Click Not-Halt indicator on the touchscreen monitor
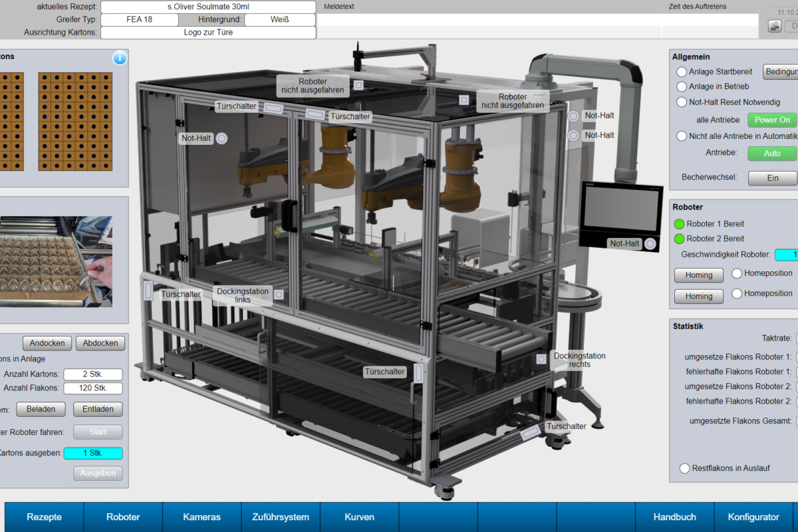The image size is (798, 532). click(650, 244)
